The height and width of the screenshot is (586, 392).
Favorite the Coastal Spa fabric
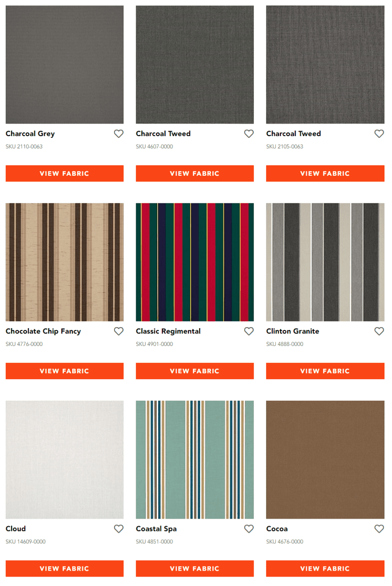249,529
